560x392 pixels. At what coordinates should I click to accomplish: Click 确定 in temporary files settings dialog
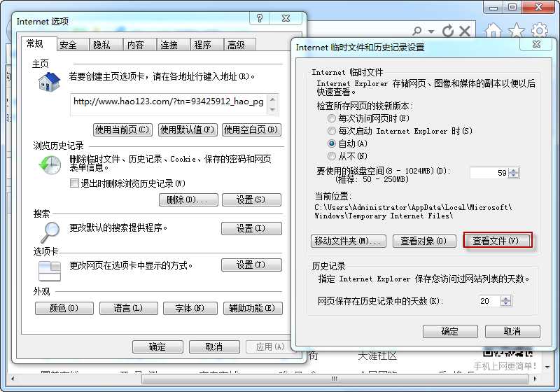tap(450, 331)
